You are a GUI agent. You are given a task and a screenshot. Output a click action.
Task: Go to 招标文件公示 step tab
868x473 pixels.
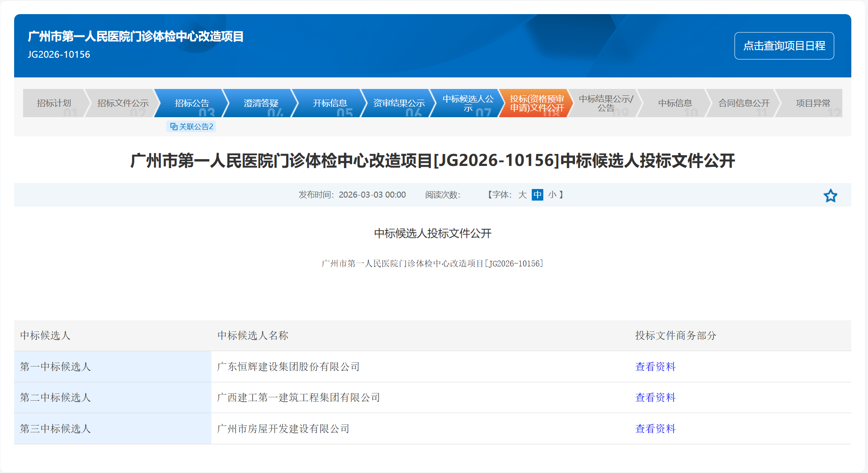(x=123, y=103)
